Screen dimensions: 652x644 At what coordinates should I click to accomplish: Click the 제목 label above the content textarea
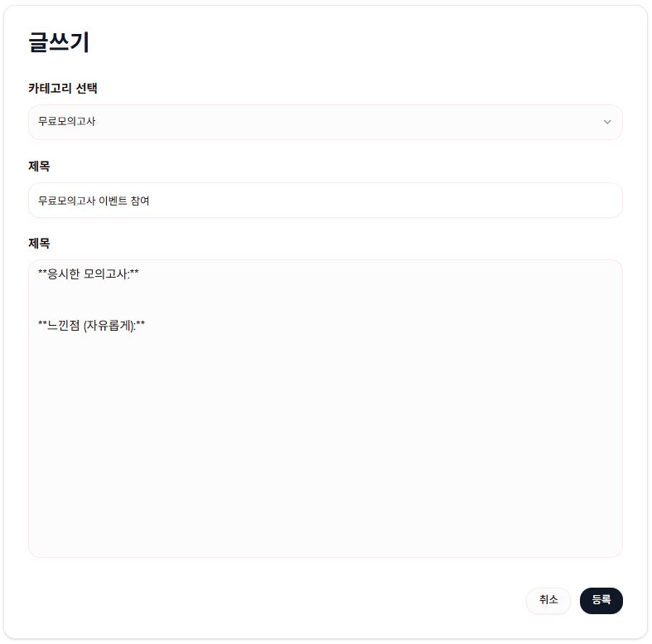click(x=39, y=243)
